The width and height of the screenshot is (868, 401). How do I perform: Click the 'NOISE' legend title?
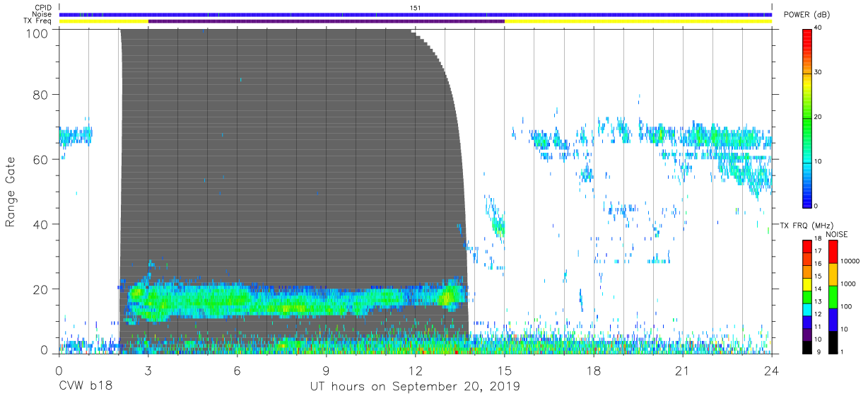click(837, 234)
